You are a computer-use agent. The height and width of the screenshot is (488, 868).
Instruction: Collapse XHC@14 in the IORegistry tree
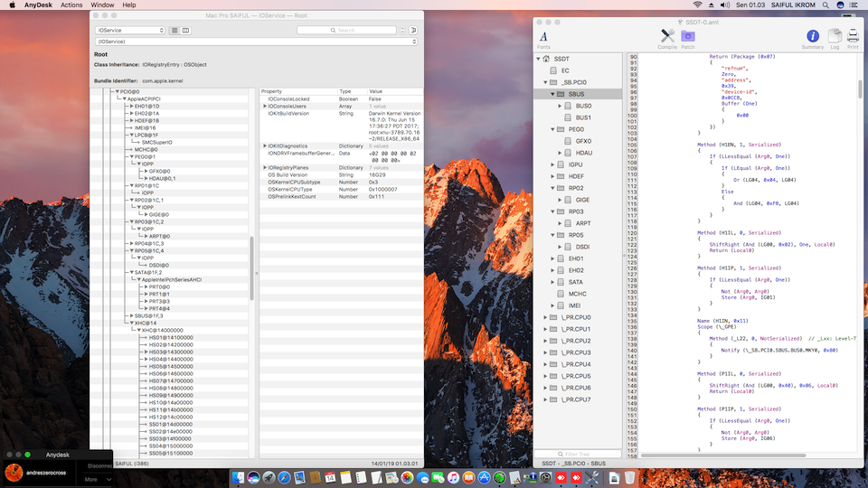point(132,324)
